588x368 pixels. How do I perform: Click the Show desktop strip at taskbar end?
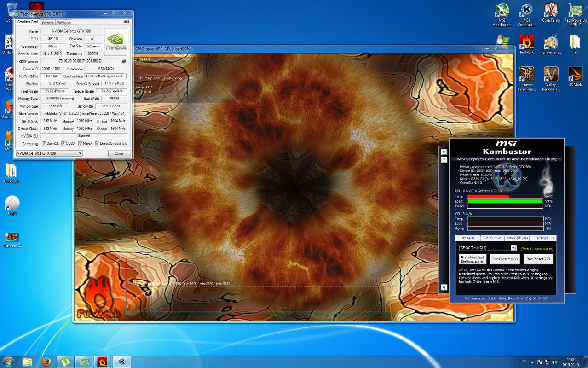(585, 362)
